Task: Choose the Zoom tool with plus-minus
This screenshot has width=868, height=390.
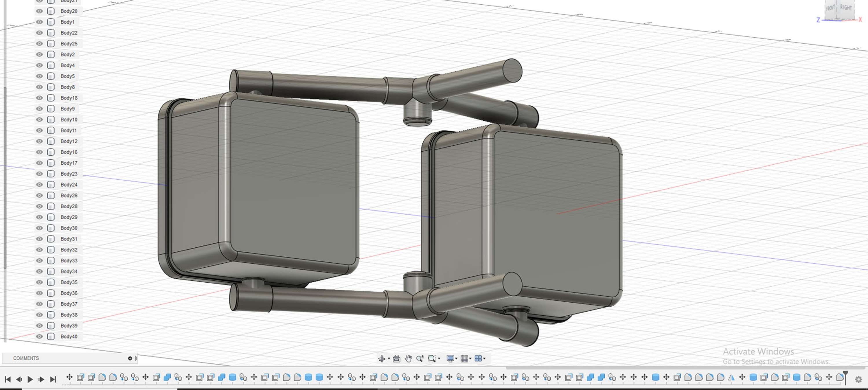Action: coord(420,359)
